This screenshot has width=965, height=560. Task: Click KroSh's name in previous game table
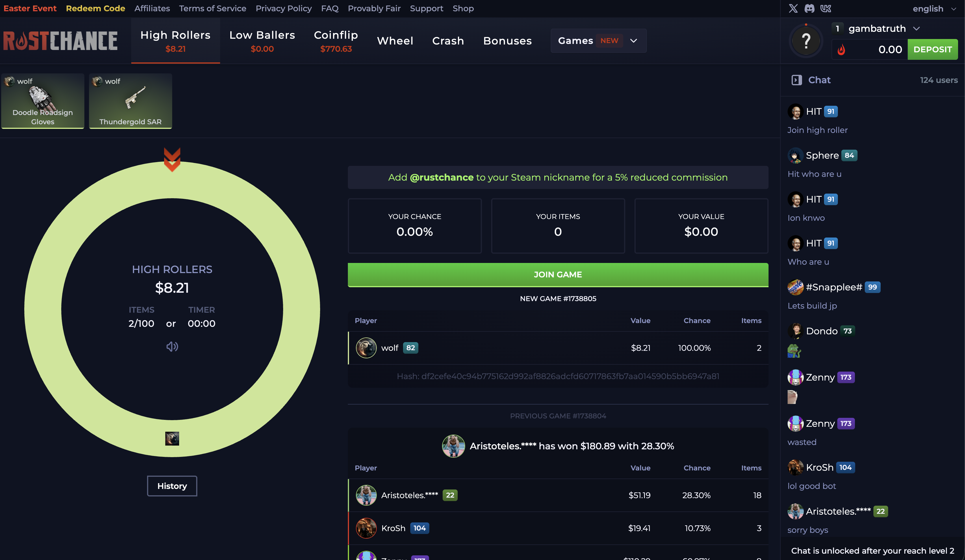click(393, 528)
